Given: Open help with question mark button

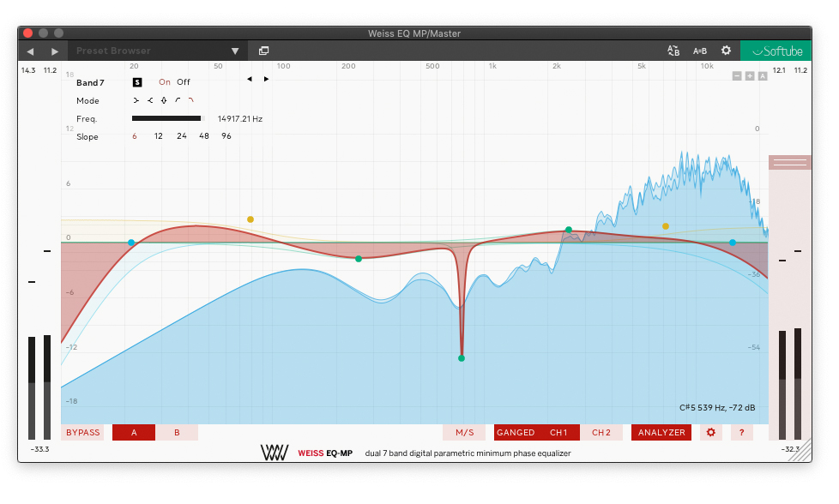Looking at the screenshot, I should (741, 432).
